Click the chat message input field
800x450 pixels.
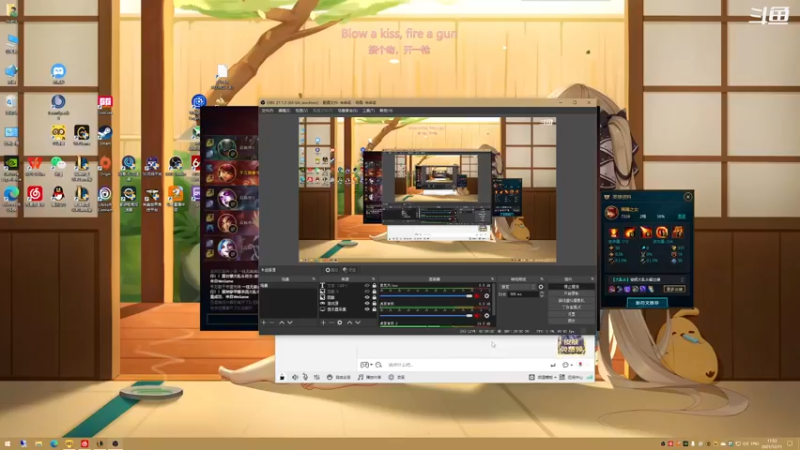467,365
